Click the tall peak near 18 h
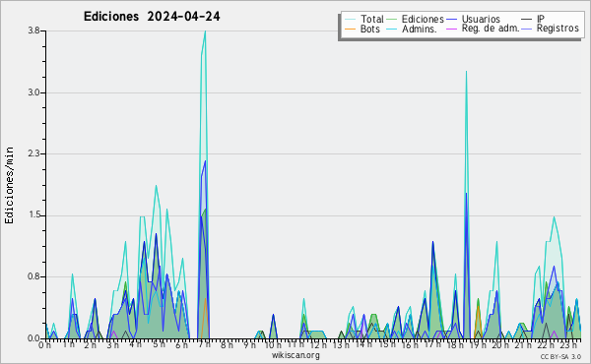This screenshot has height=364, width=591. [466, 72]
